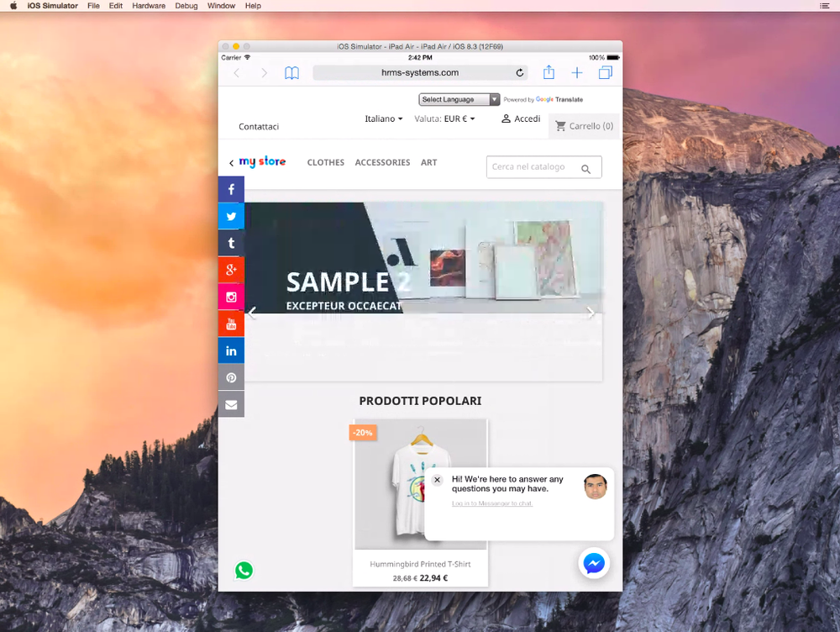Click the Google Plus icon
Screen dimensions: 840x632
(231, 270)
